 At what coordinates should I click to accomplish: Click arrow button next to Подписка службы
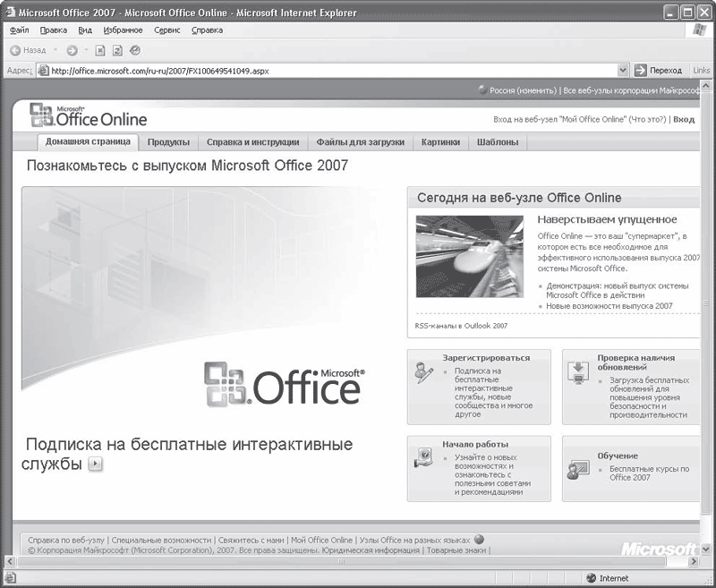[x=96, y=464]
